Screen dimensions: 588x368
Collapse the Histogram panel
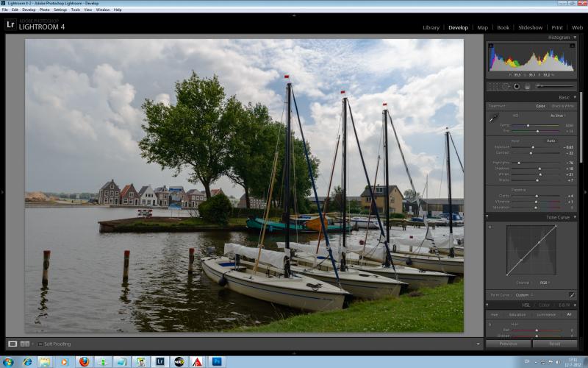click(x=575, y=38)
